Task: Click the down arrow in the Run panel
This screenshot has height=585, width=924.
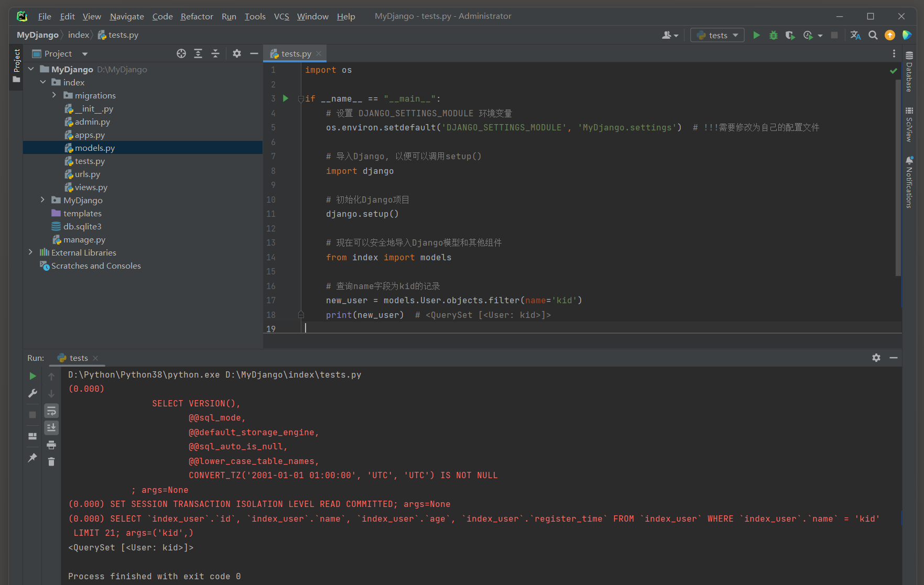Action: point(51,393)
